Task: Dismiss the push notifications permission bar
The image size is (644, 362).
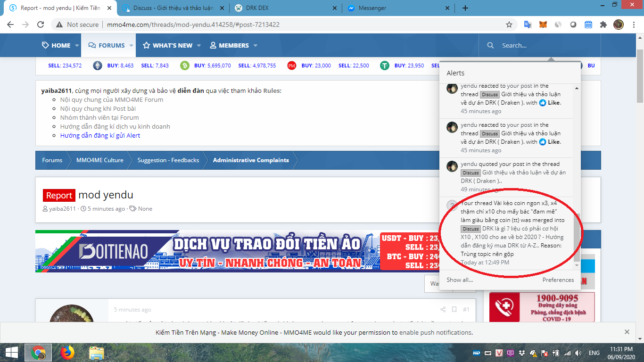Action: tap(627, 332)
